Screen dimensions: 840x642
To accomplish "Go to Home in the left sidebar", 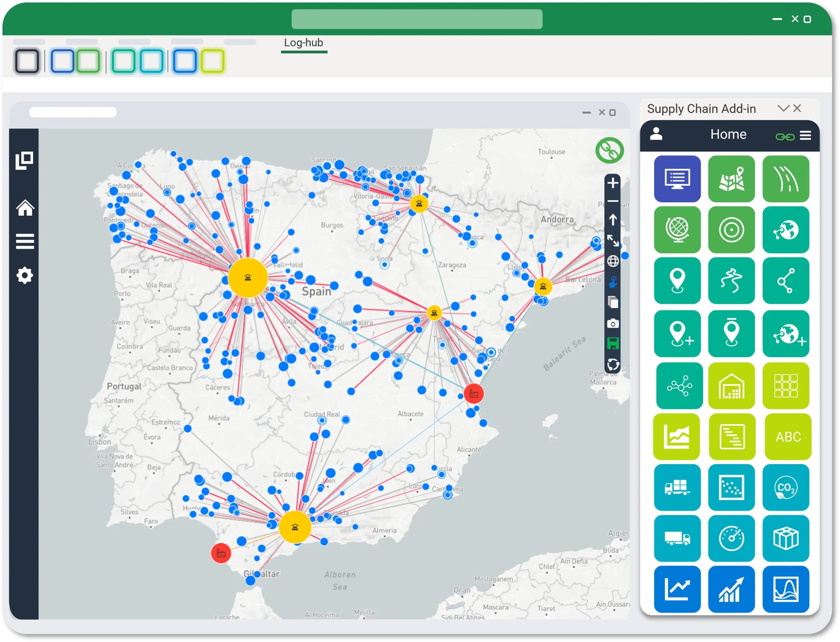I will click(x=25, y=208).
